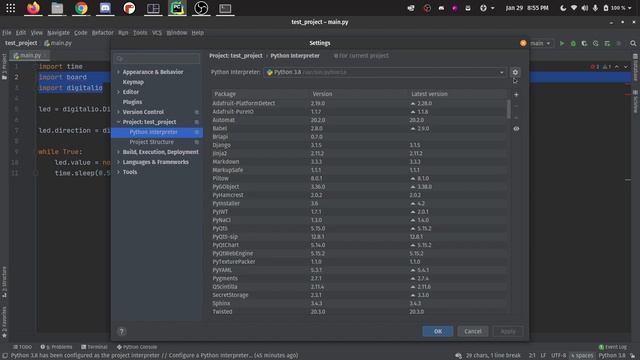Open the battery 100% system menu
Screen dimensions: 640x360
pos(618,8)
